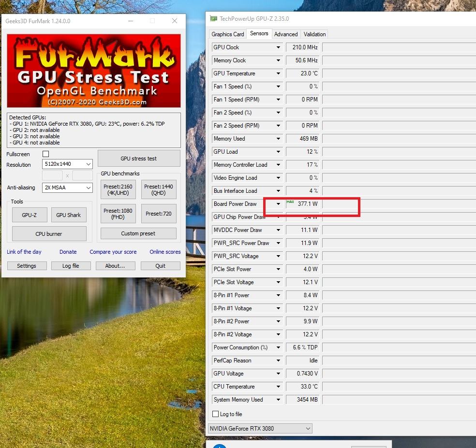Open the Online scores link
476x448 pixels.
pos(165,252)
